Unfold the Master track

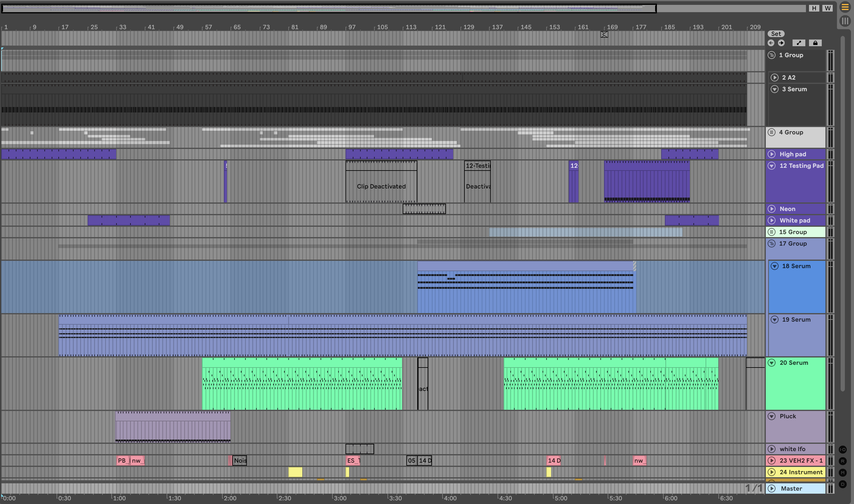772,488
